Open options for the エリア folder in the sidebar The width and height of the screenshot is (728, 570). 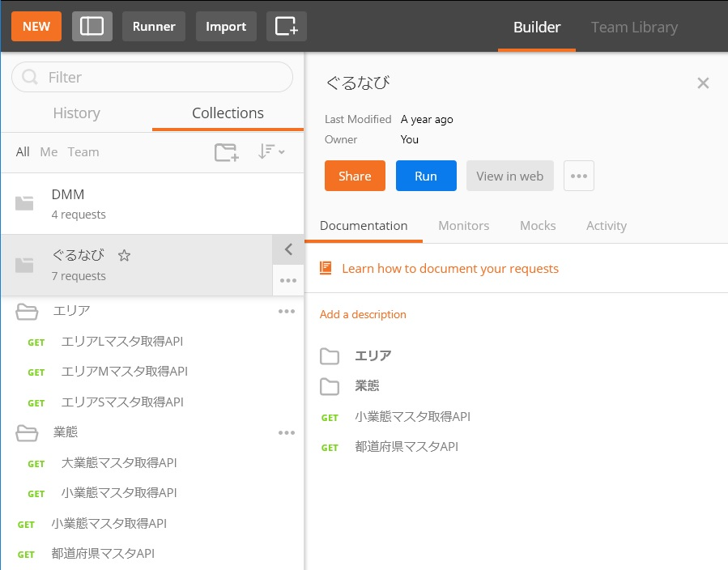(287, 311)
